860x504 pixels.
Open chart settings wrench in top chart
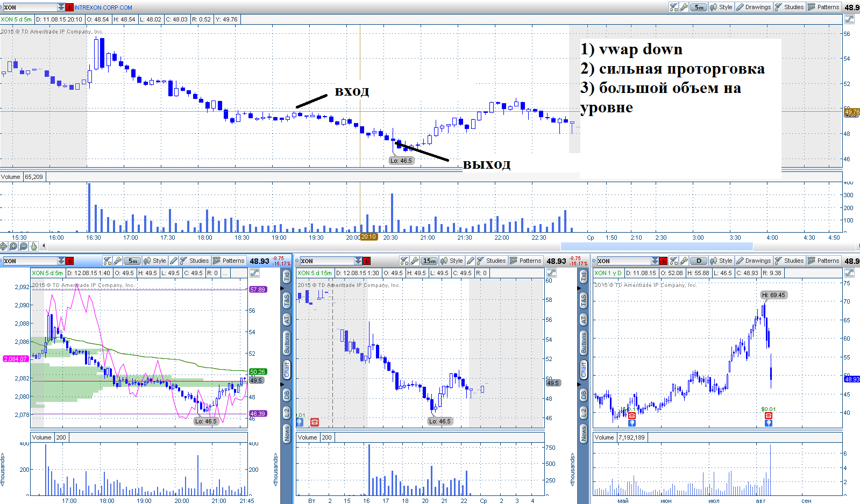coord(684,7)
